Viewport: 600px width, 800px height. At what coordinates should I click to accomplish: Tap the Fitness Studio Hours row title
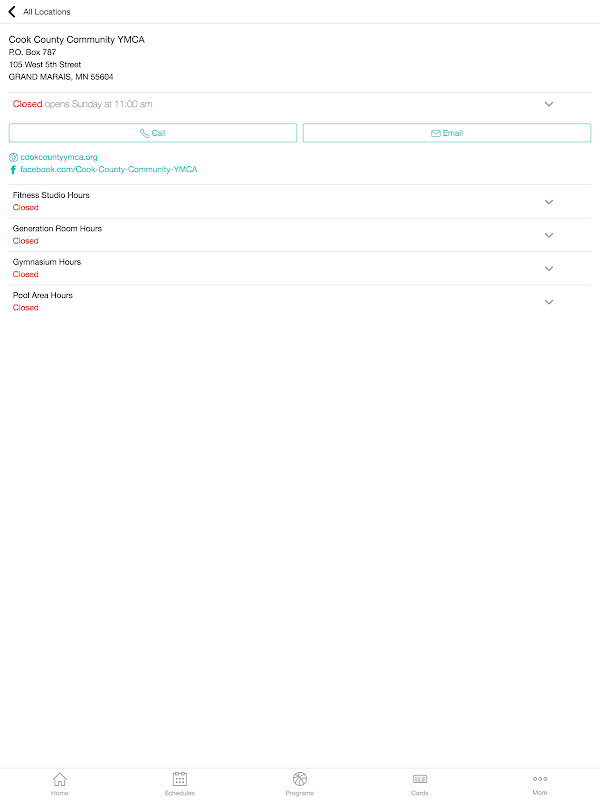point(51,195)
